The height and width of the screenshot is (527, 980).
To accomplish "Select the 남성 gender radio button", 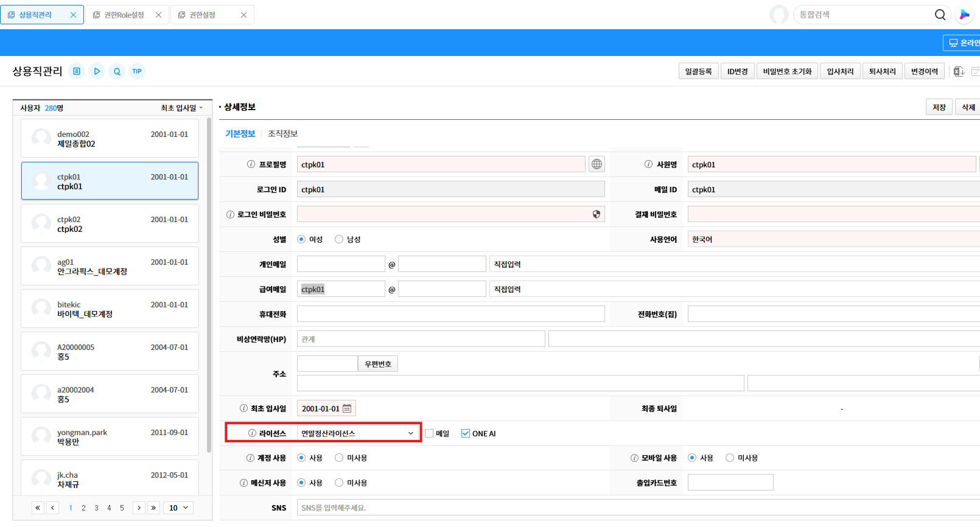I will coord(339,239).
